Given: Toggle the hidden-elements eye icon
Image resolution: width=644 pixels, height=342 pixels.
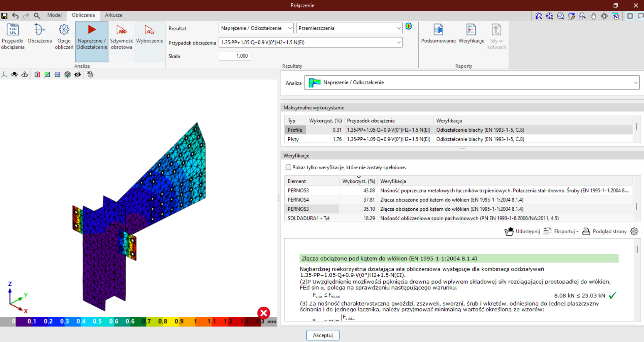Looking at the screenshot, I should pyautogui.click(x=78, y=74).
